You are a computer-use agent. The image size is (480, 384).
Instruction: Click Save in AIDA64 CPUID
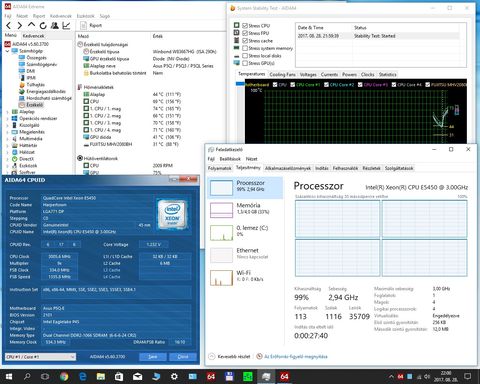[x=153, y=357]
